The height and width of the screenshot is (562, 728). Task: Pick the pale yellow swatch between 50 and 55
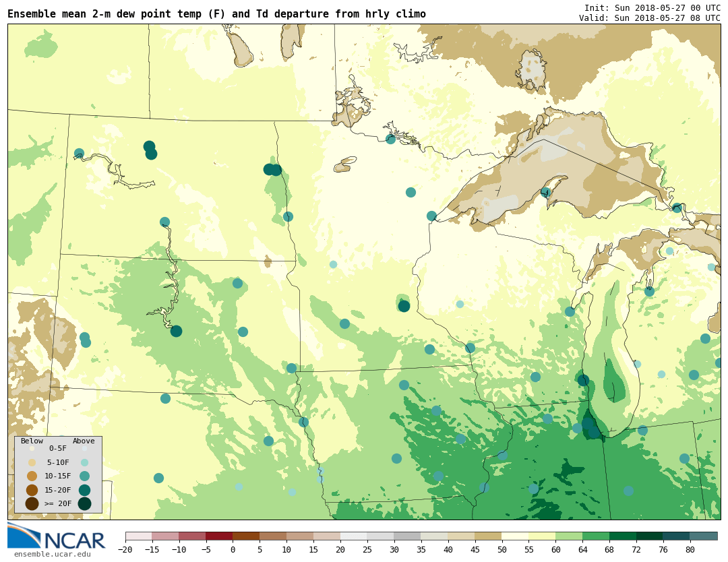coord(516,536)
